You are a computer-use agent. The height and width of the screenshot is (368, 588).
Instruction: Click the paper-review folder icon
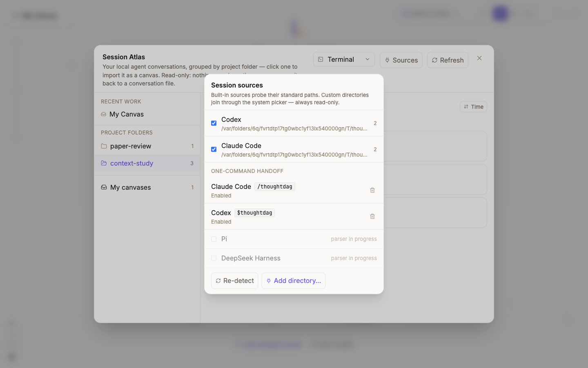point(104,146)
